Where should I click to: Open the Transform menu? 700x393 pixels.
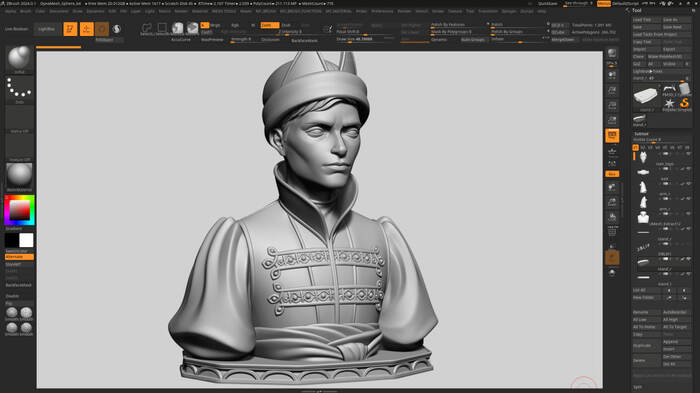[x=488, y=11]
